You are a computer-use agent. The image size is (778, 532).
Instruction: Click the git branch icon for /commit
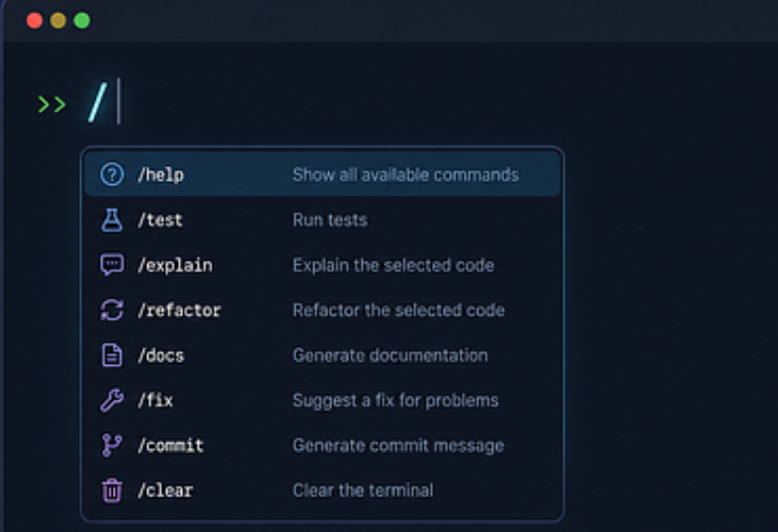click(112, 445)
